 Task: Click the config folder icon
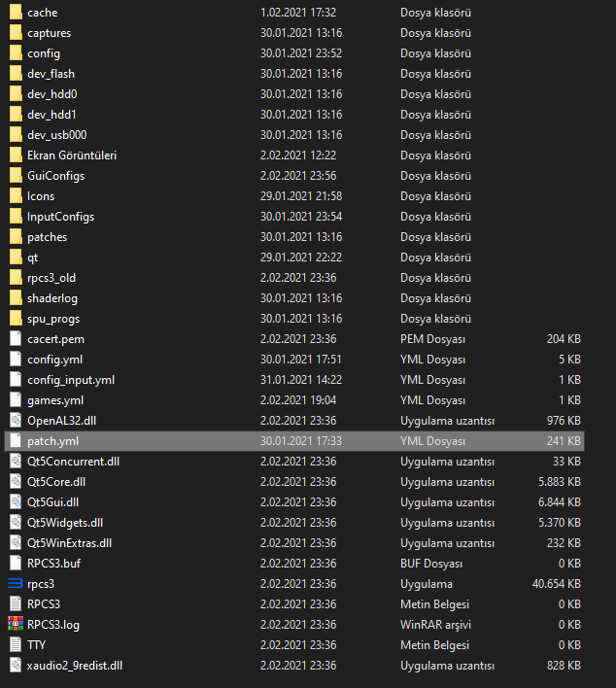[16, 53]
